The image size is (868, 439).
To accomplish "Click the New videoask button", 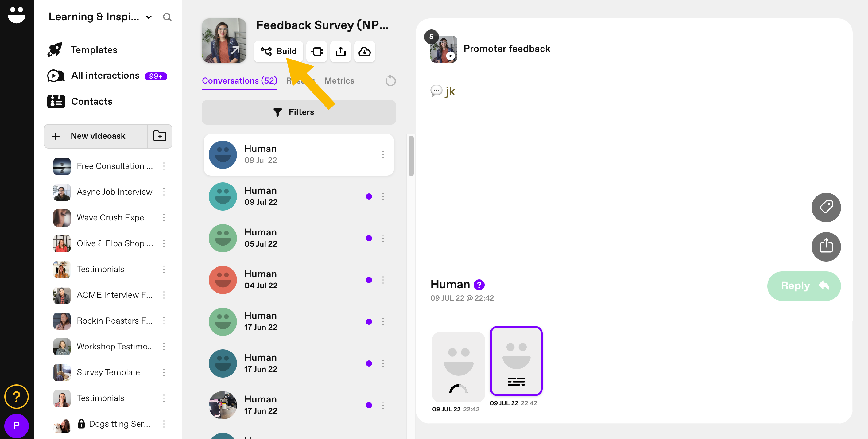I will [x=96, y=136].
